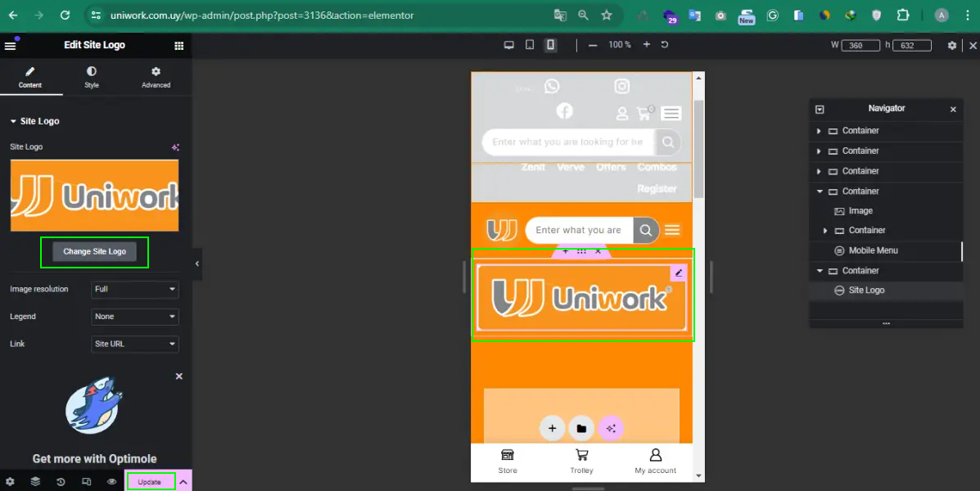Bookmark this page with the star
This screenshot has height=491, width=980.
click(x=606, y=16)
